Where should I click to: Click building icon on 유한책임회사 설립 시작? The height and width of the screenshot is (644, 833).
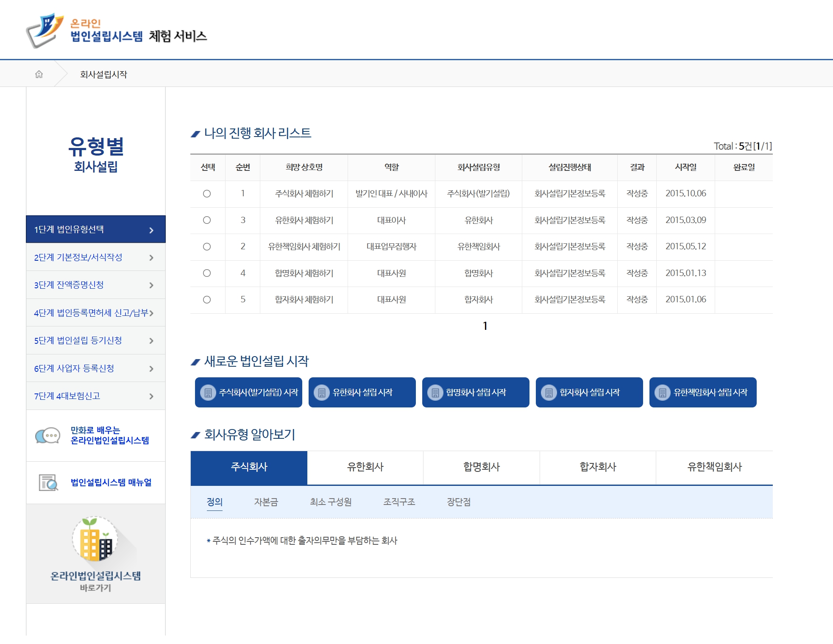tap(663, 393)
